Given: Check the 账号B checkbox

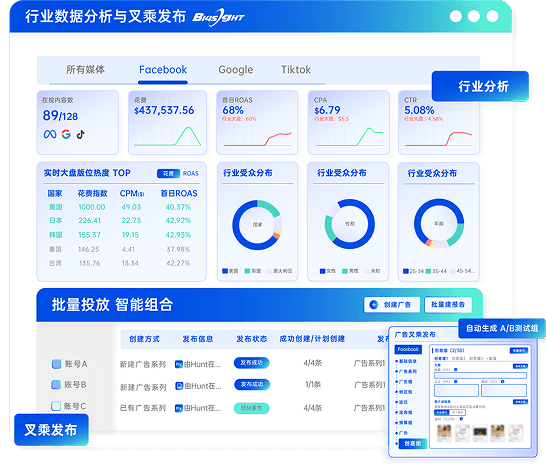Looking at the screenshot, I should (x=56, y=385).
